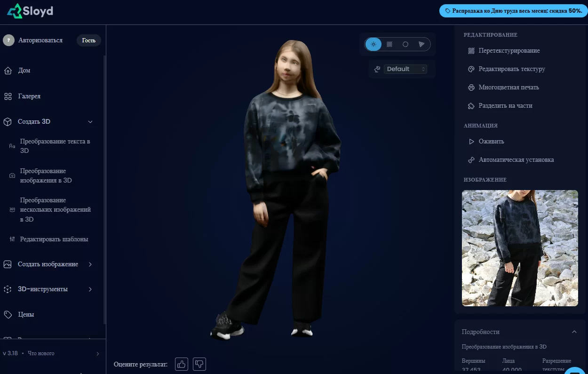Rate the result with thumbs up
The height and width of the screenshot is (374, 588).
coord(182,364)
